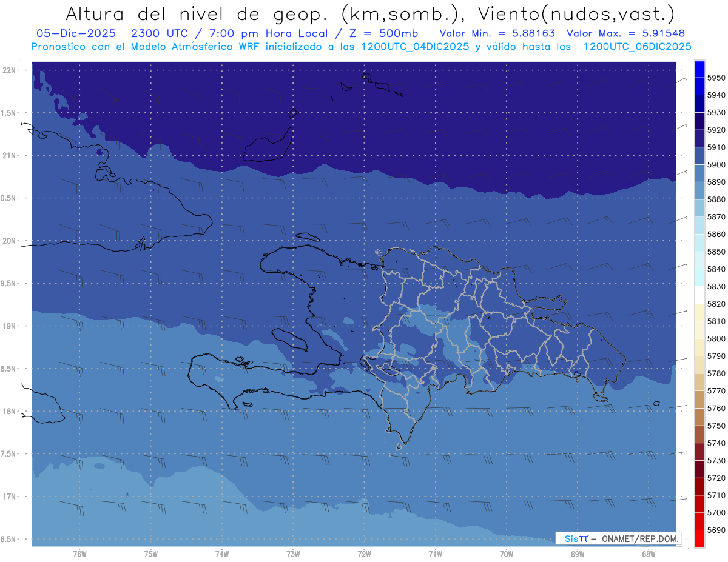Click the brown swatch between 5760 and 5750
The width and height of the screenshot is (728, 562).
[699, 416]
